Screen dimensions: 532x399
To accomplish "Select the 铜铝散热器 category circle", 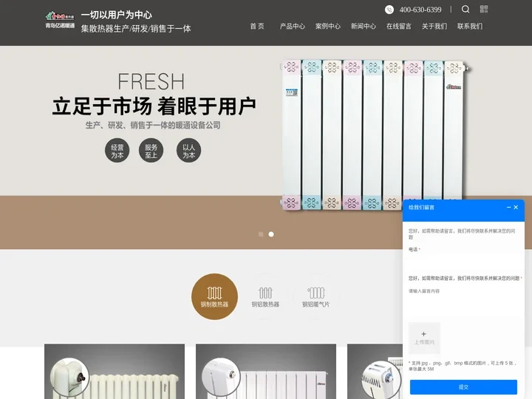I will (x=265, y=296).
